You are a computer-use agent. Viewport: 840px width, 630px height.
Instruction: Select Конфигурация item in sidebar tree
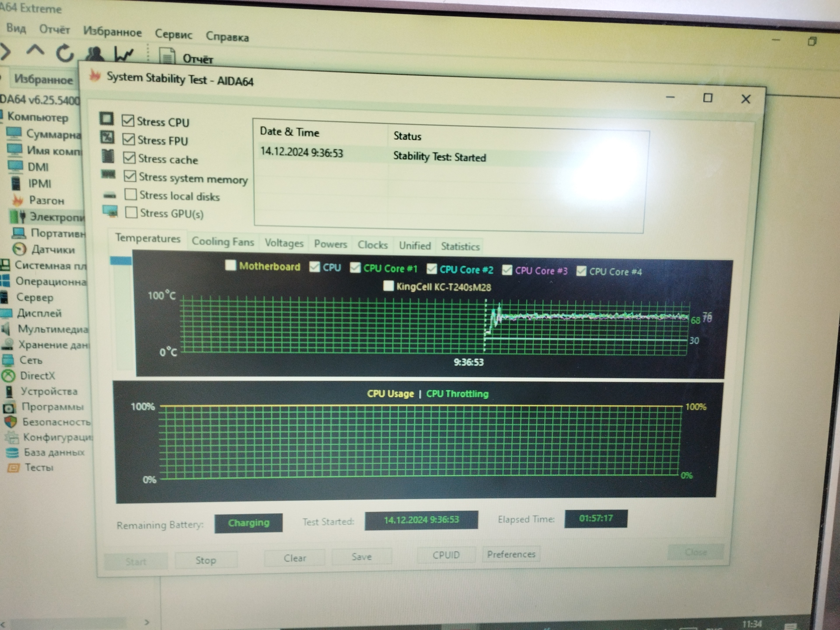[58, 437]
